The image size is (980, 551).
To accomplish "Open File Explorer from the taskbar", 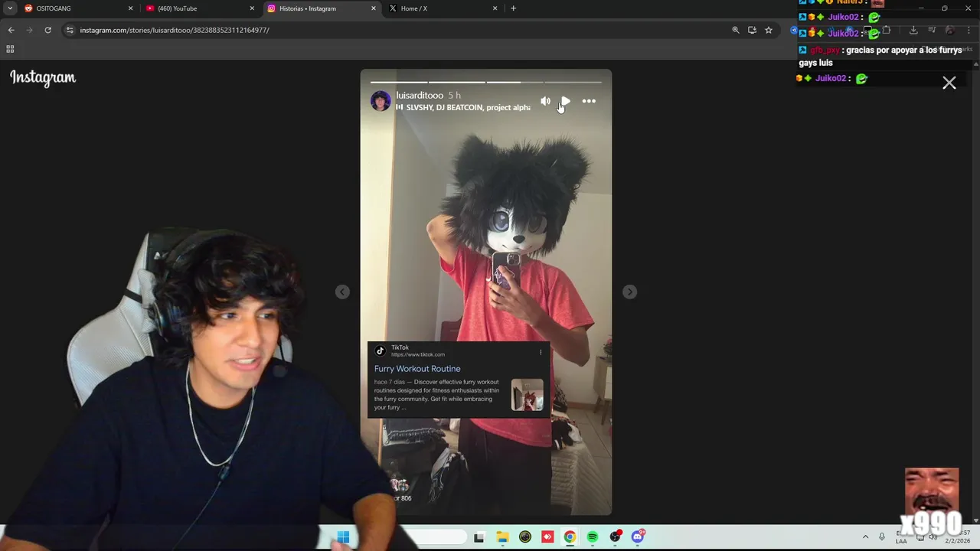I will coord(502,537).
